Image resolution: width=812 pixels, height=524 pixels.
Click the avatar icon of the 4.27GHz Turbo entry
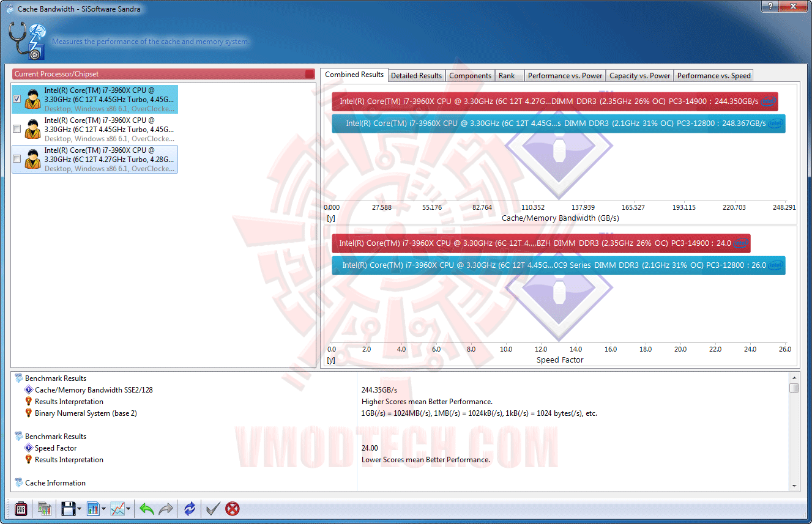pos(33,159)
